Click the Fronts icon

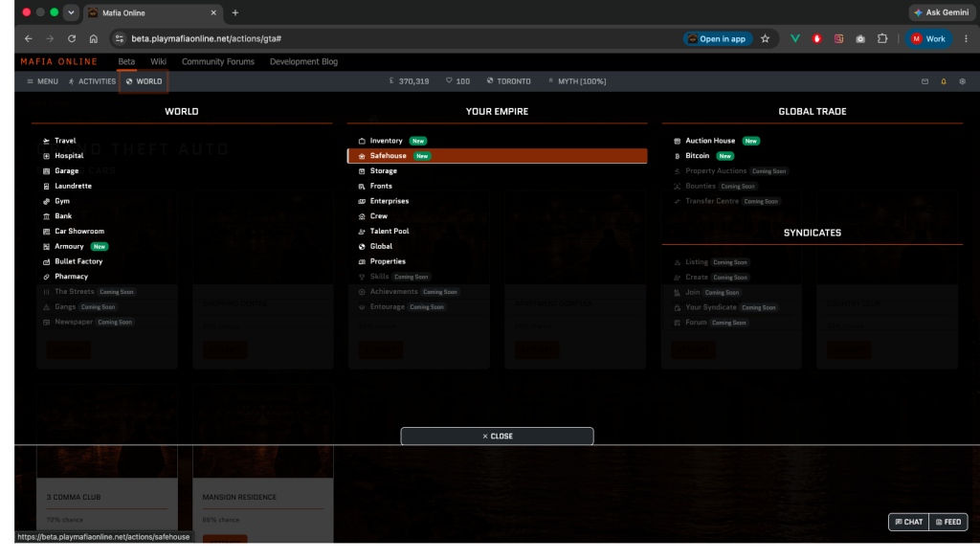click(x=362, y=186)
